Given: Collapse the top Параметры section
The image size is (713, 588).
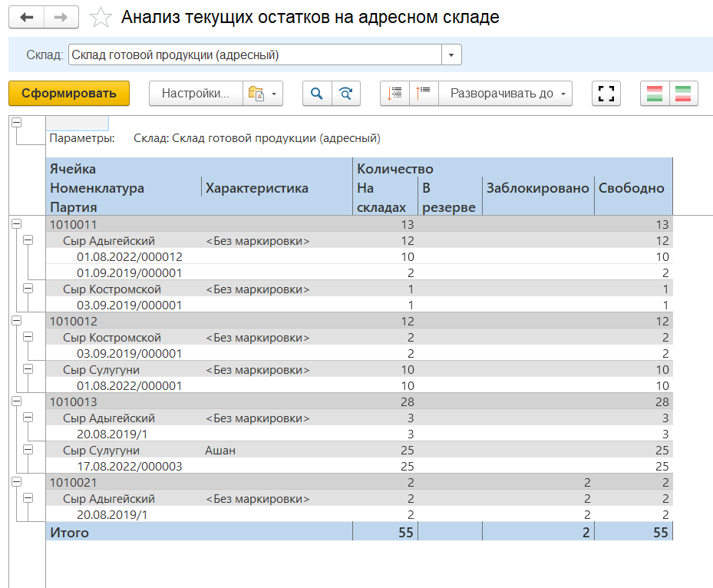Looking at the screenshot, I should coord(16,123).
